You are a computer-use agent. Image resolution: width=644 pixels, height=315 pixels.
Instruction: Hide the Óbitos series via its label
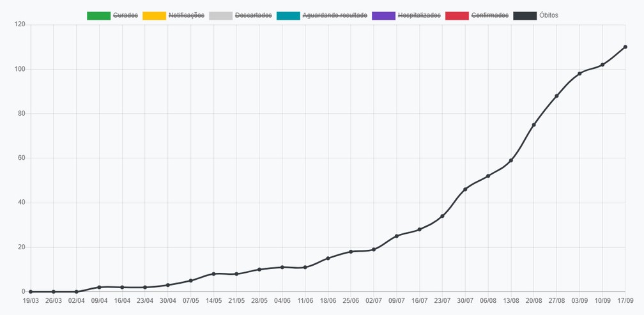click(x=549, y=15)
